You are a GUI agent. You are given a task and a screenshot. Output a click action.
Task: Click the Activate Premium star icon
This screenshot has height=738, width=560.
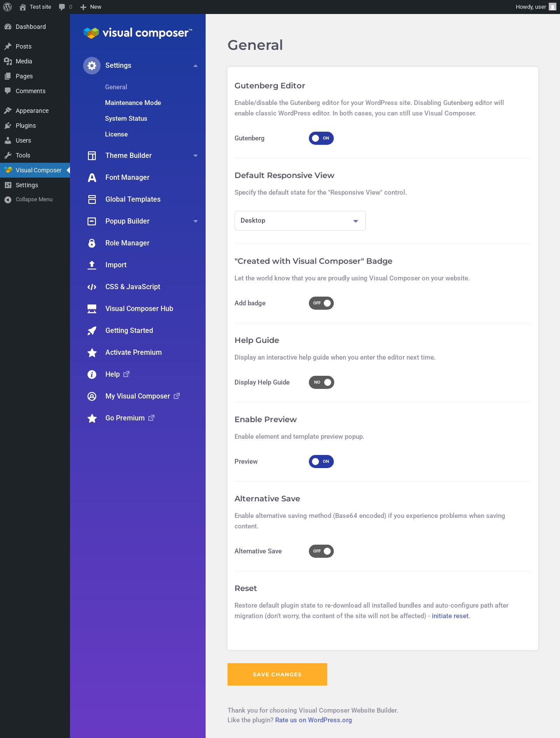(x=92, y=353)
